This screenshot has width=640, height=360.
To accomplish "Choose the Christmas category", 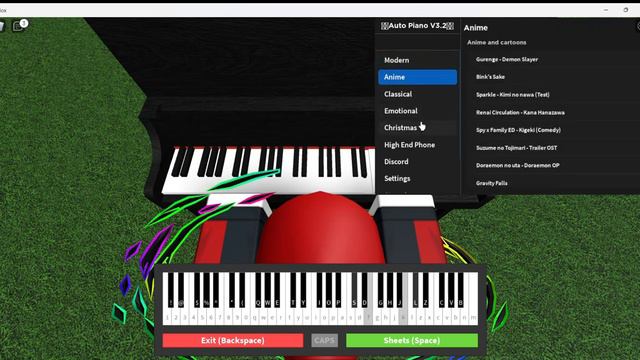I will click(417, 128).
